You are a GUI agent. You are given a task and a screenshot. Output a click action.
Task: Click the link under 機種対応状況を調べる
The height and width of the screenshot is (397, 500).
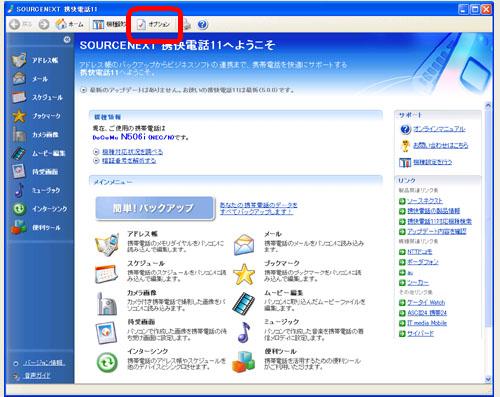(129, 161)
